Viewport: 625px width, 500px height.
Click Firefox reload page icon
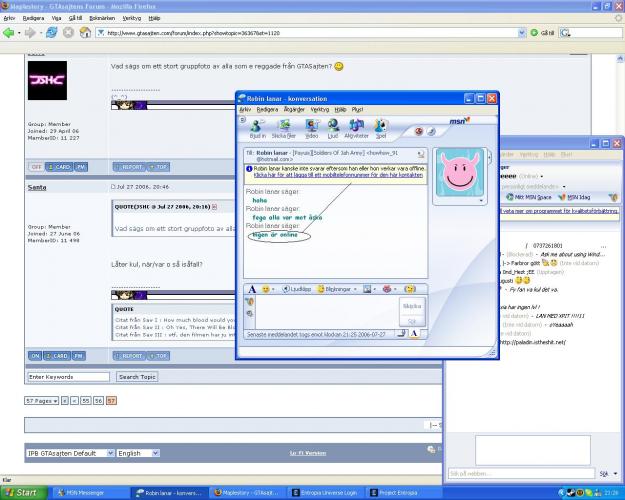click(x=51, y=32)
